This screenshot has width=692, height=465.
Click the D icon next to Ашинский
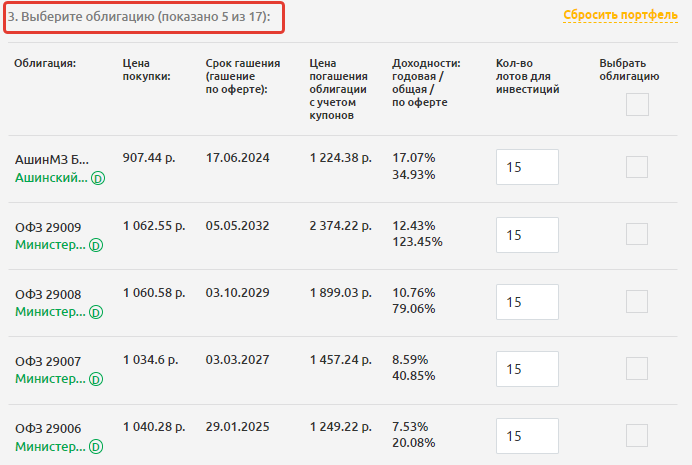click(x=98, y=179)
